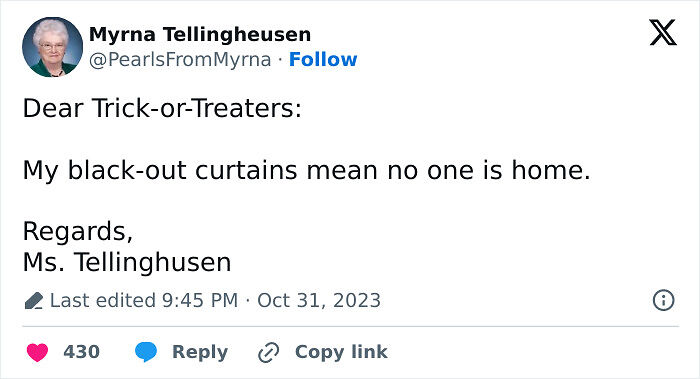Open Myrna Tellingheusen's profile picture

click(53, 47)
